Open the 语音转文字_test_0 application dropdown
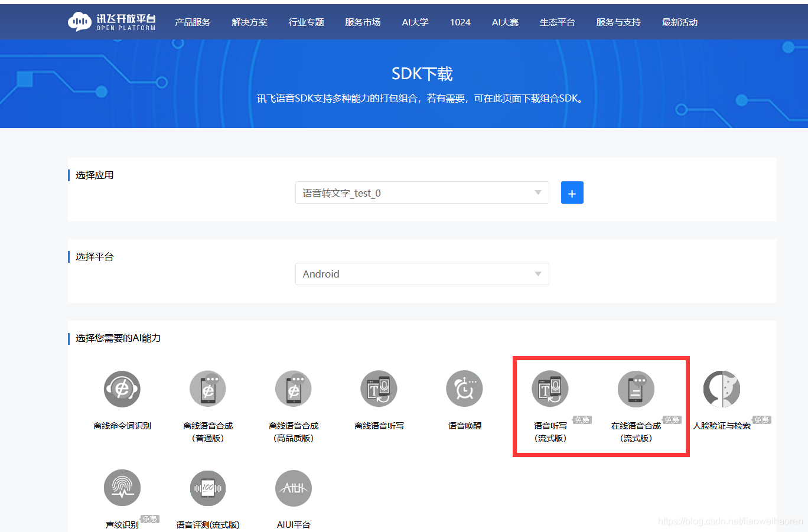808x532 pixels. click(x=422, y=192)
